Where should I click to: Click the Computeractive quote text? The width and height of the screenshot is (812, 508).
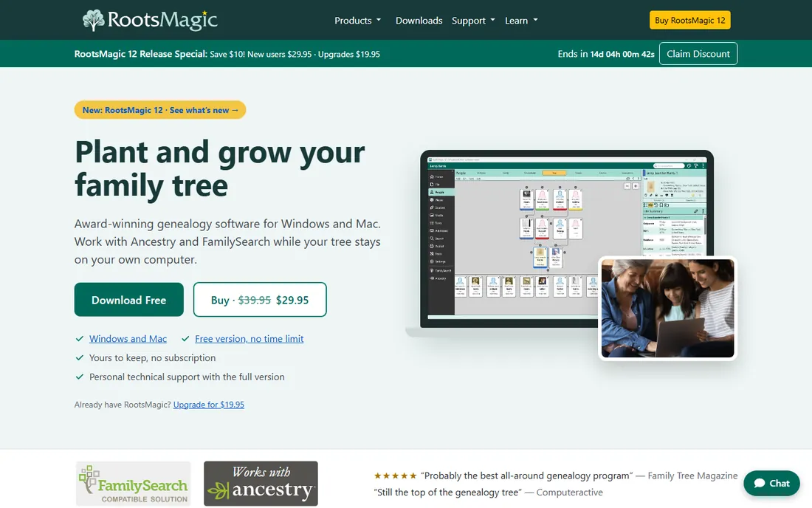coord(448,492)
